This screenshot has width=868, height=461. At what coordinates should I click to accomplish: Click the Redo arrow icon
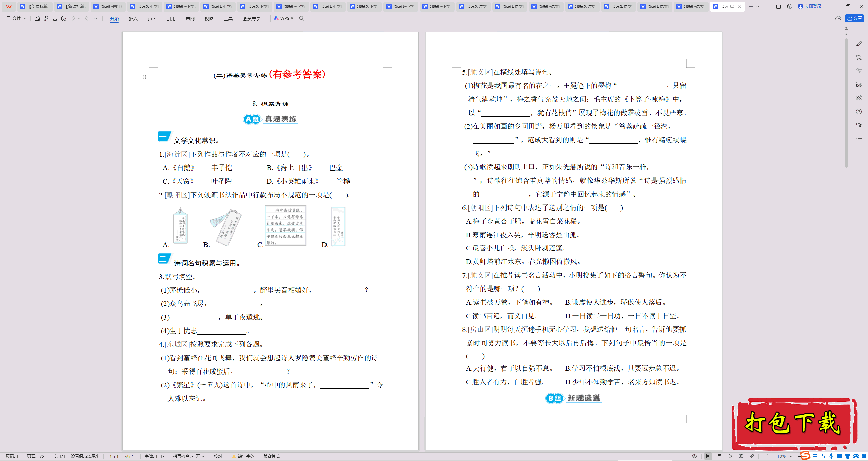(x=87, y=18)
